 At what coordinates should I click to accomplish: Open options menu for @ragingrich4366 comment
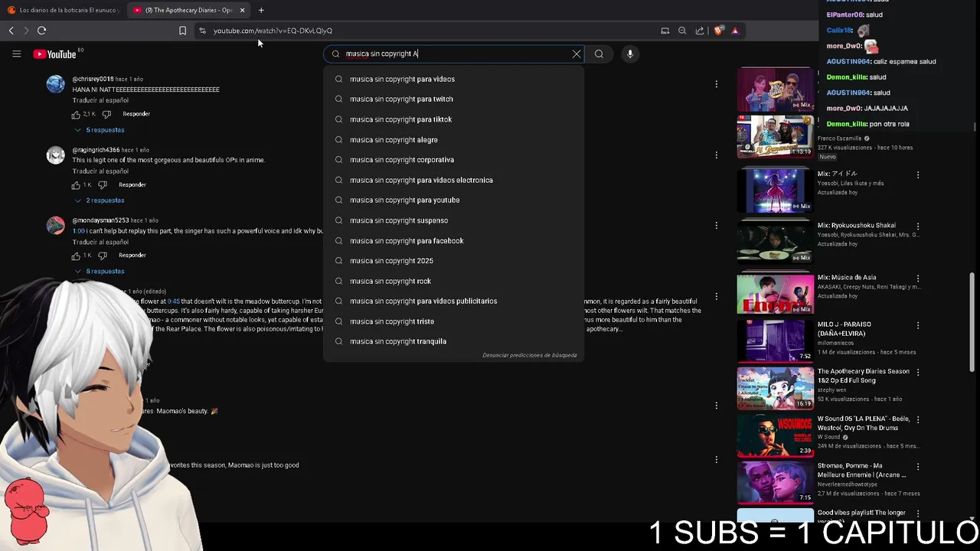(x=716, y=155)
